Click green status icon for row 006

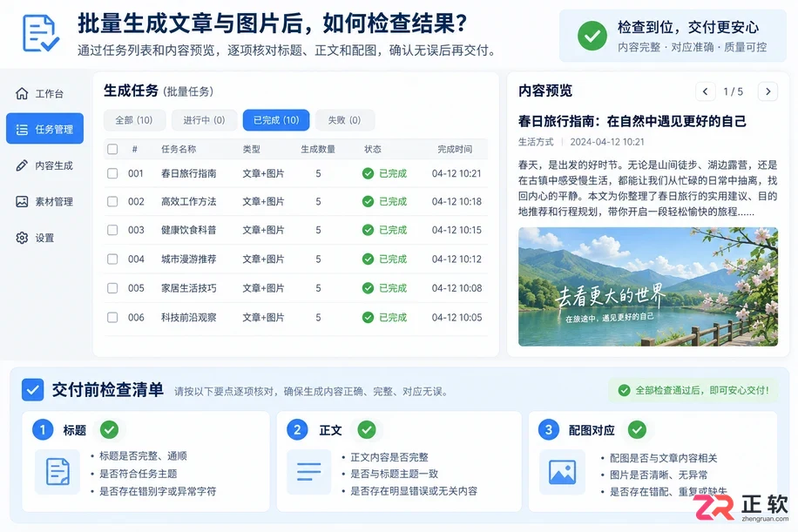368,317
